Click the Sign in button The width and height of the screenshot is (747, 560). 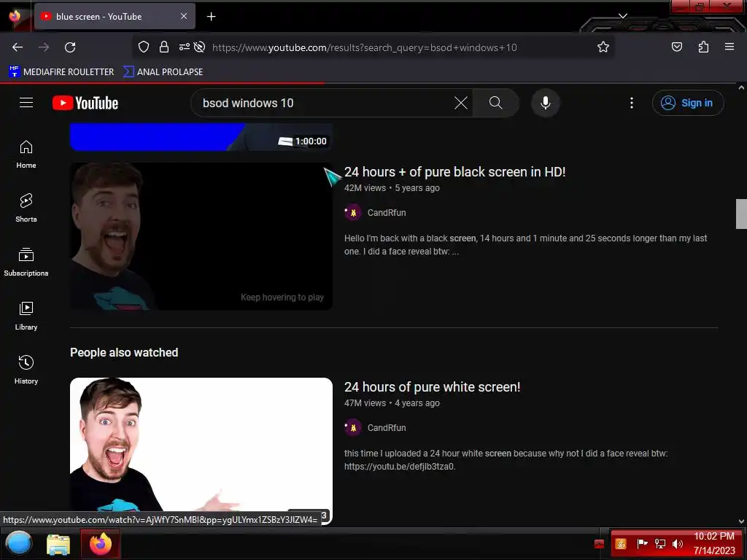(687, 103)
